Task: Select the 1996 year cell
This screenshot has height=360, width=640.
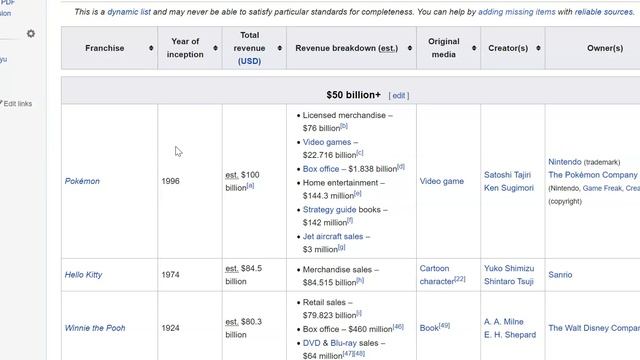Action: click(190, 181)
